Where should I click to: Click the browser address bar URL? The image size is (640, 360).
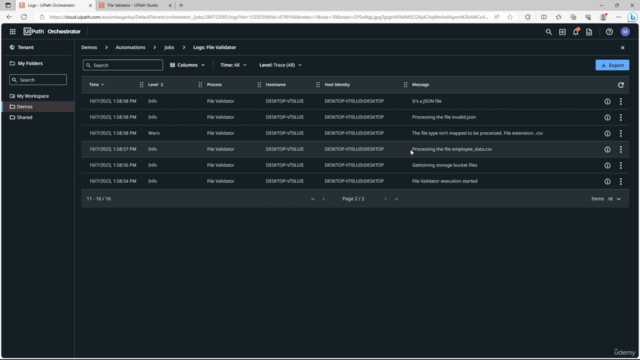(x=268, y=17)
